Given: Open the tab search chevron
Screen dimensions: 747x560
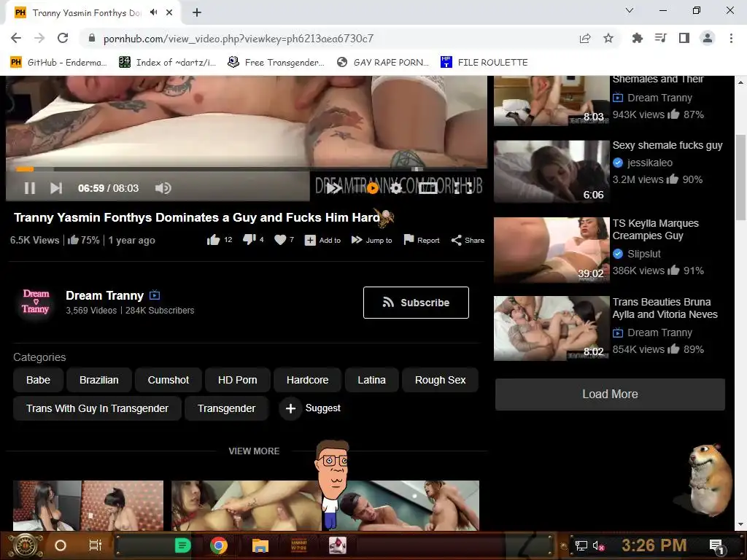Looking at the screenshot, I should 630,10.
